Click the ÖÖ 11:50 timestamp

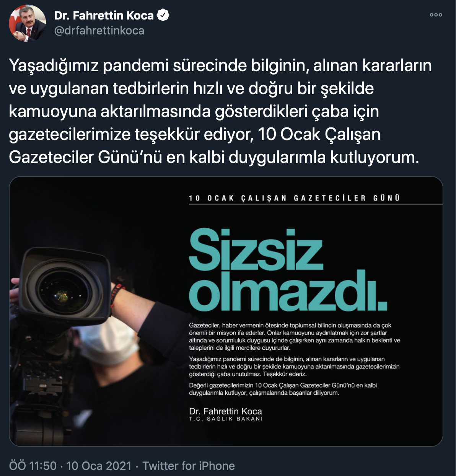point(33,466)
